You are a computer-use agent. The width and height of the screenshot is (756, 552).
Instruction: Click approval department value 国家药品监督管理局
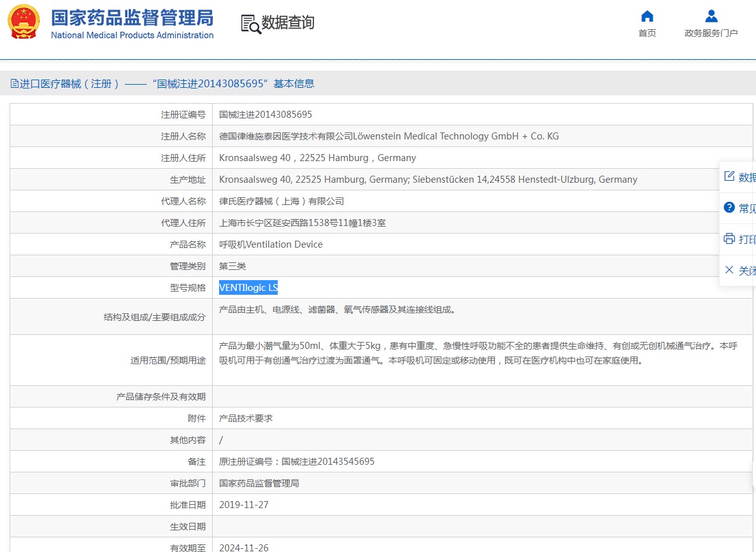coord(259,483)
